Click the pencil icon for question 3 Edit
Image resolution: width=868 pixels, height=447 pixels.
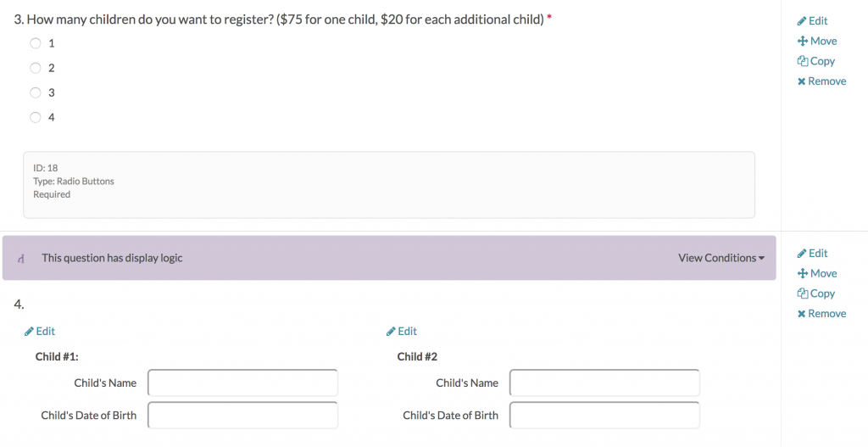pyautogui.click(x=802, y=21)
